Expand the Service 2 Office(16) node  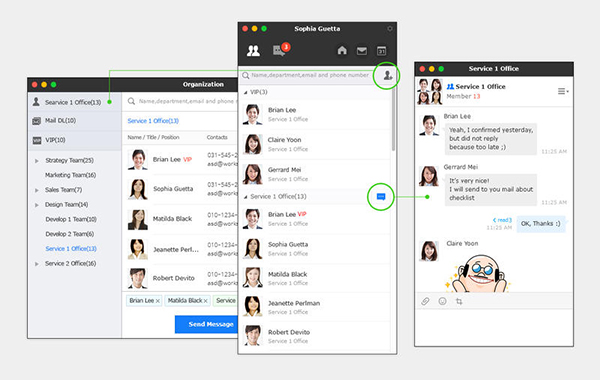click(37, 264)
